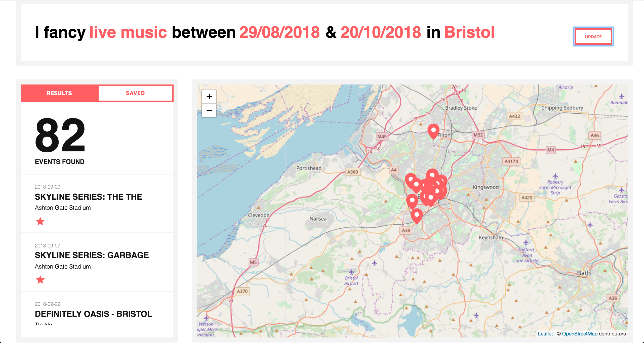Edit the Bristol location field

(x=469, y=32)
